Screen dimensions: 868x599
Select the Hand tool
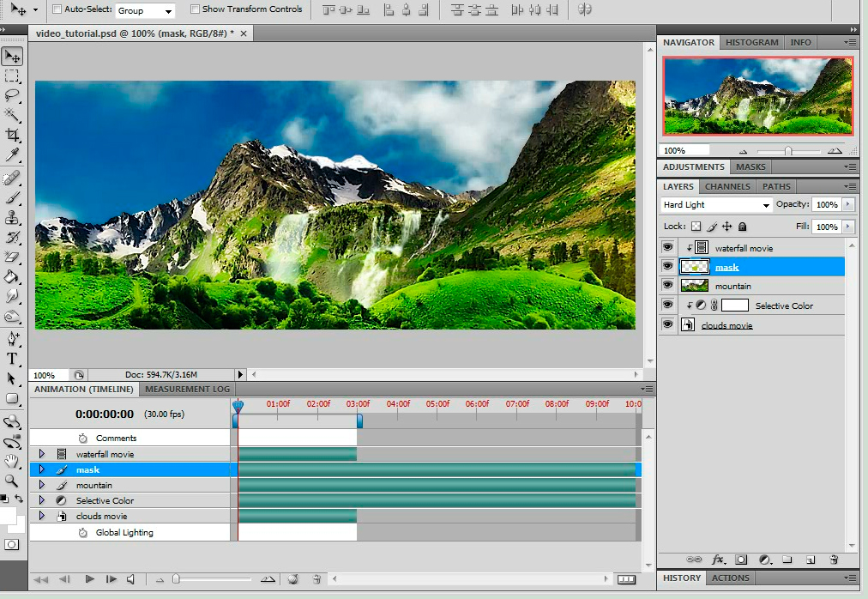click(12, 461)
